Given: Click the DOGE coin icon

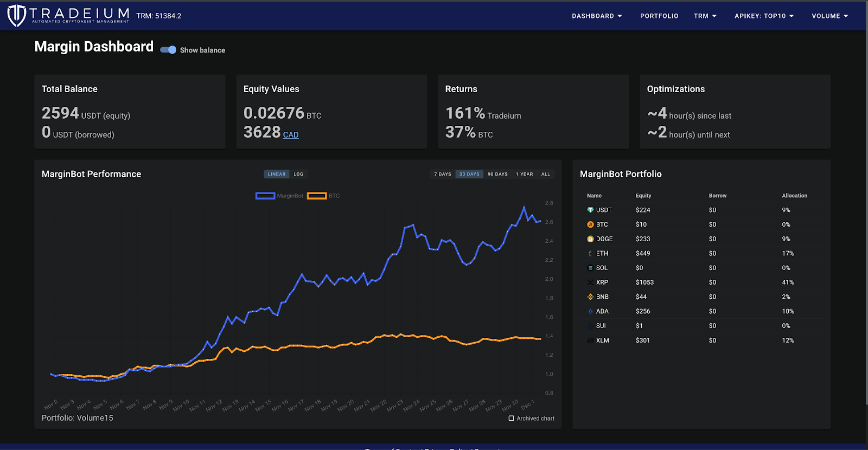Looking at the screenshot, I should point(590,239).
